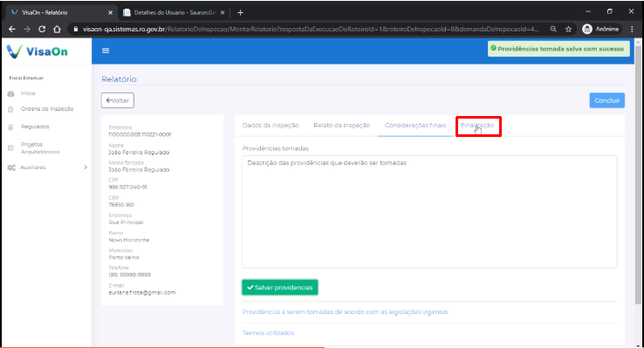Click the zoom magnifier icon in address bar

pos(553,29)
